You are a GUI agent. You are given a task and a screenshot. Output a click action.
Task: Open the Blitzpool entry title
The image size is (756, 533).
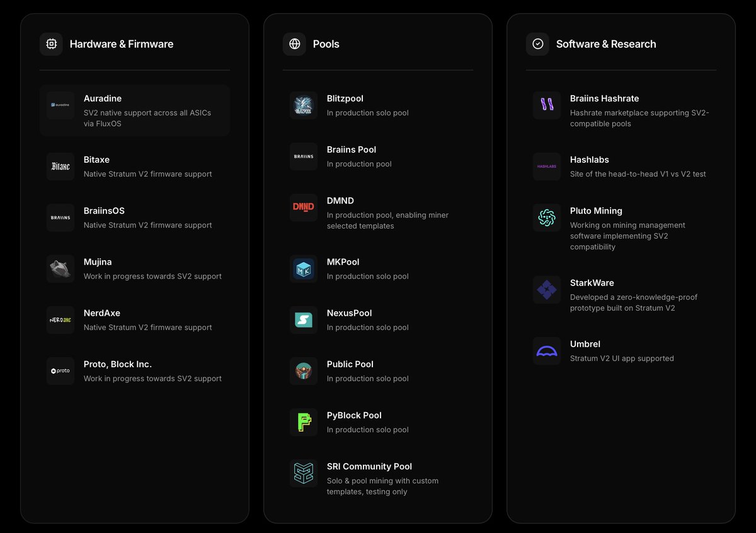pyautogui.click(x=345, y=98)
